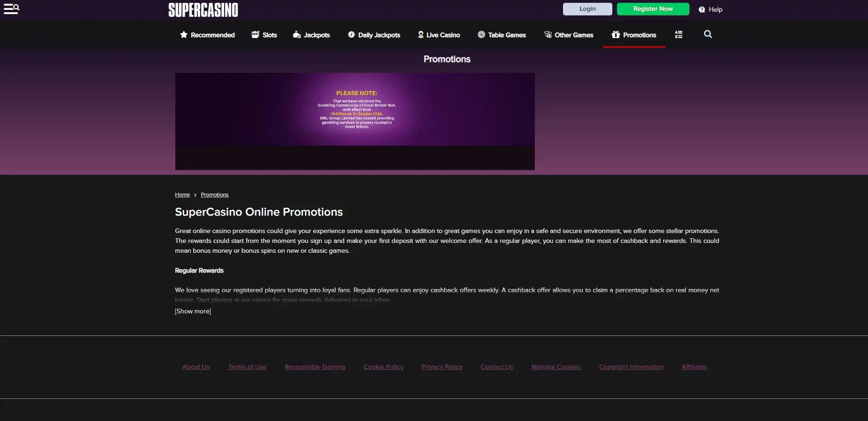The width and height of the screenshot is (868, 421).
Task: Click Manage Cookies footer link
Action: tap(556, 367)
